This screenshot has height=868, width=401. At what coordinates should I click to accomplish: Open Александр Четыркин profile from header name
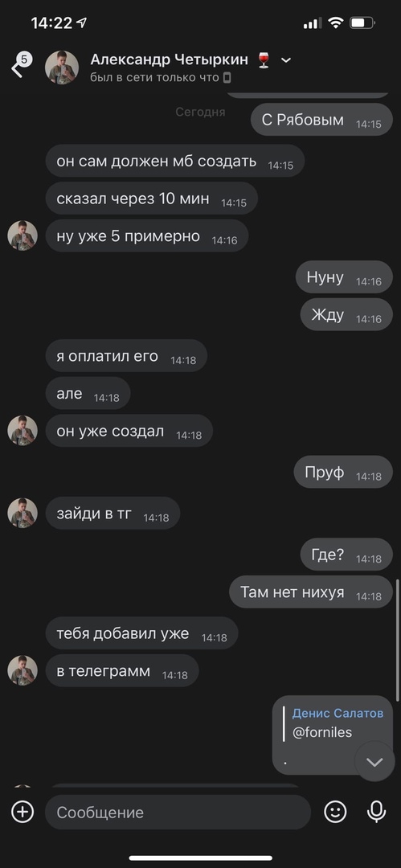pos(169,59)
